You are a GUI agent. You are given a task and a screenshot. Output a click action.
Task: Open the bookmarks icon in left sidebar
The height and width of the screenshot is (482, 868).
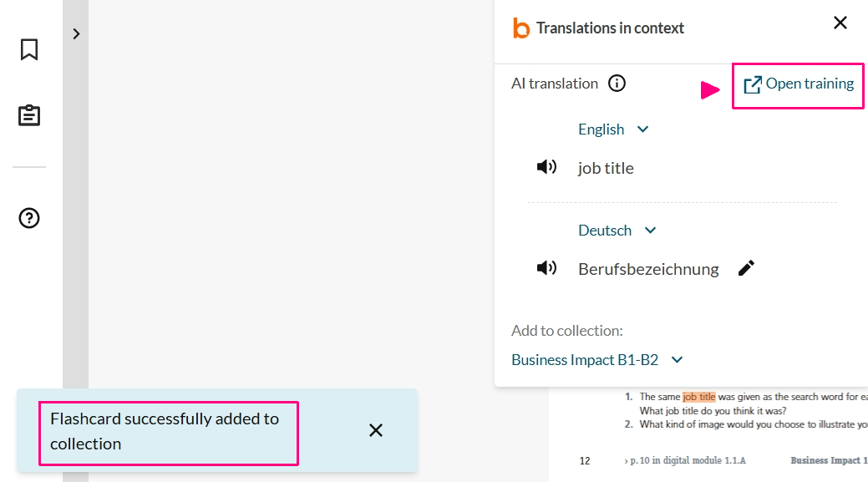[29, 50]
